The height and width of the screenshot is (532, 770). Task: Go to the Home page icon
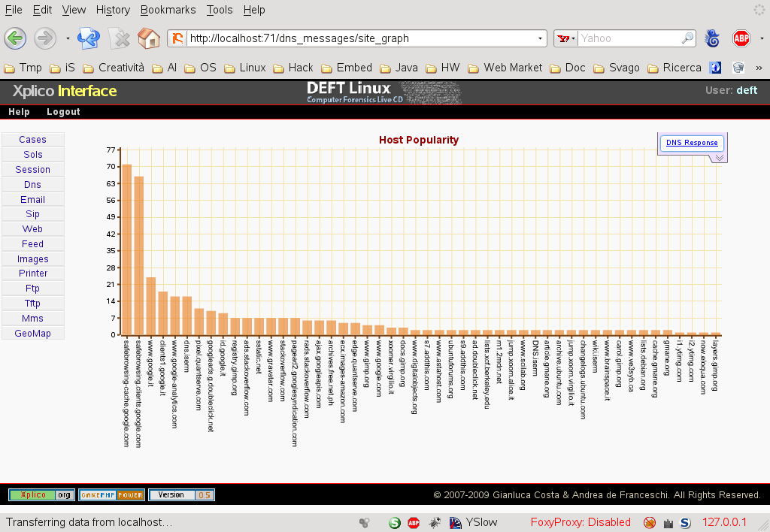[x=148, y=38]
